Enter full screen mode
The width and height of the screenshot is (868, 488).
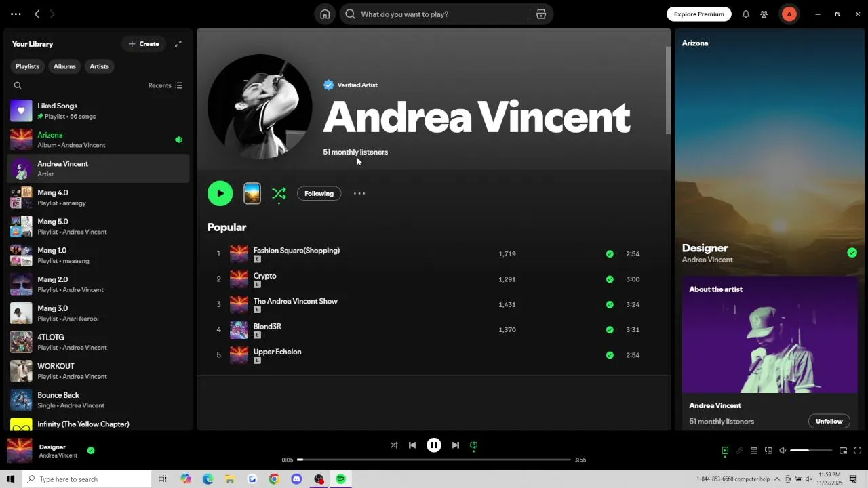click(857, 451)
